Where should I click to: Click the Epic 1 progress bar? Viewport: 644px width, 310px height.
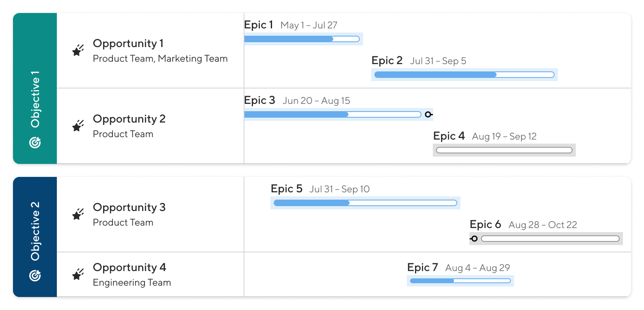302,39
